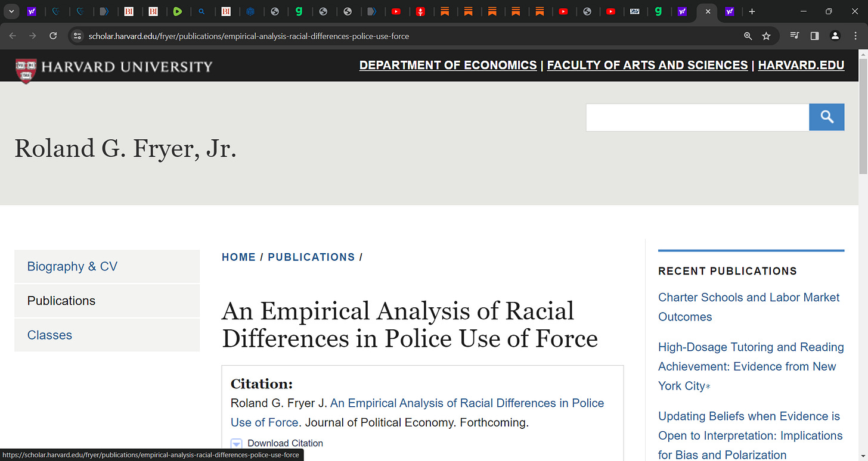Screen dimensions: 868x461
Task: Open Faculty of Arts and Sciences link
Action: click(x=647, y=66)
